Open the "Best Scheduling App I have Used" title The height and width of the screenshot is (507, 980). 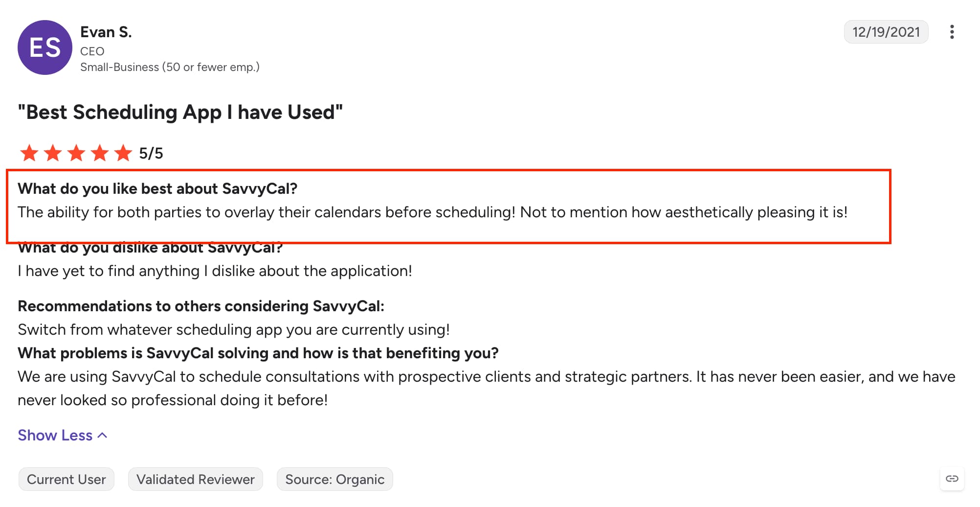(x=180, y=112)
